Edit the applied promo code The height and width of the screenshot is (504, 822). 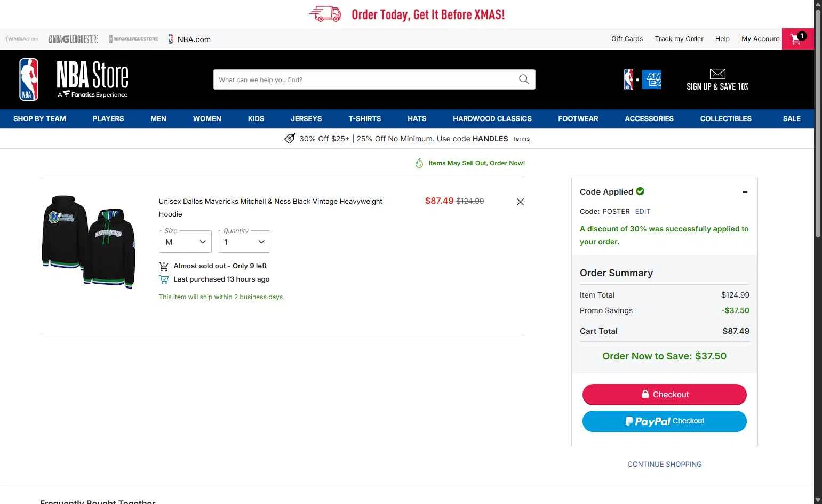click(x=643, y=211)
